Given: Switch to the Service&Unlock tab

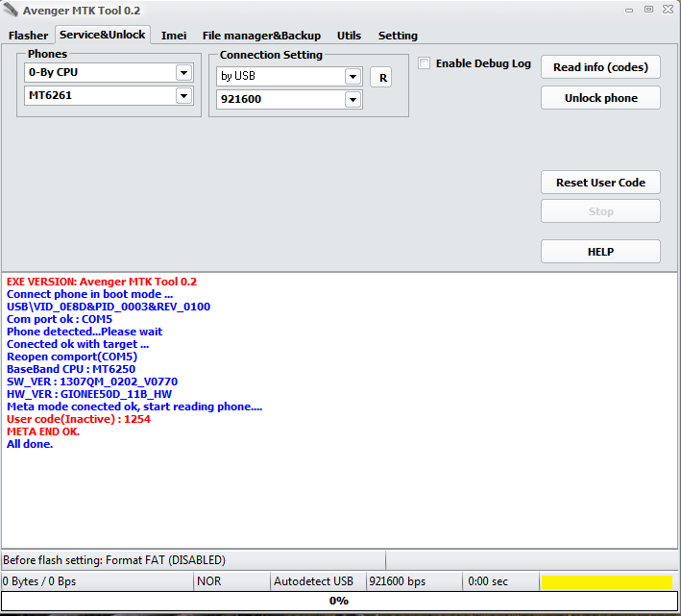Looking at the screenshot, I should pyautogui.click(x=103, y=35).
